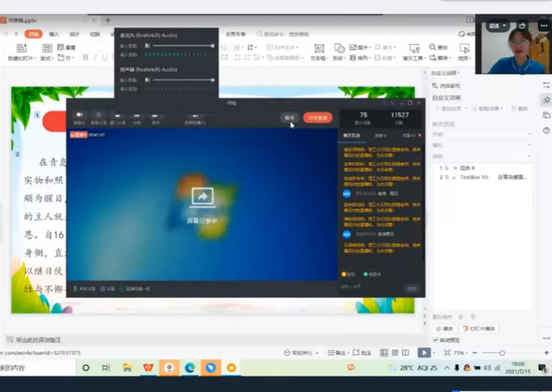Click the pin icon in right sidebar
Image resolution: width=552 pixels, height=392 pixels.
[x=546, y=101]
